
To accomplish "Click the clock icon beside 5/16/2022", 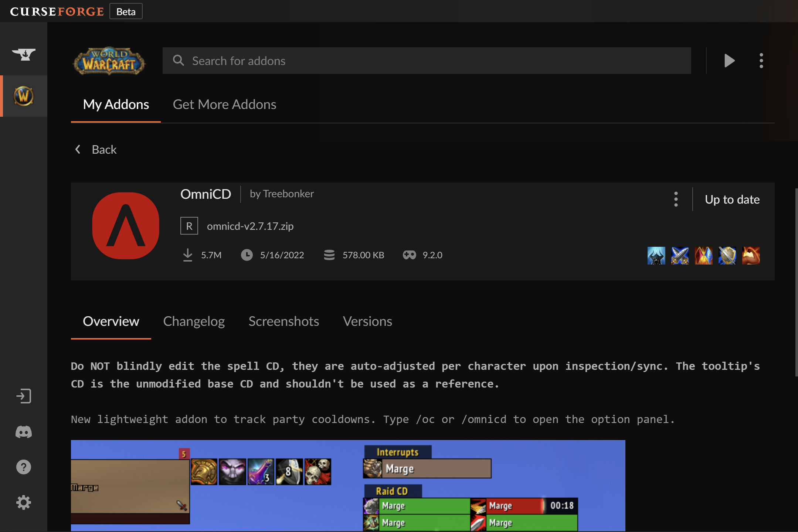I will (x=247, y=255).
